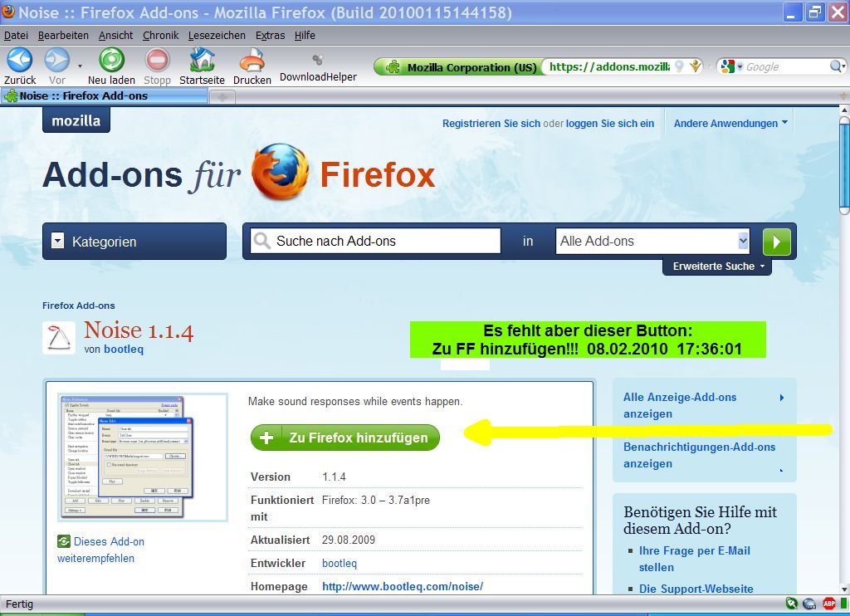
Task: Click the red Stopp icon
Action: 157,61
